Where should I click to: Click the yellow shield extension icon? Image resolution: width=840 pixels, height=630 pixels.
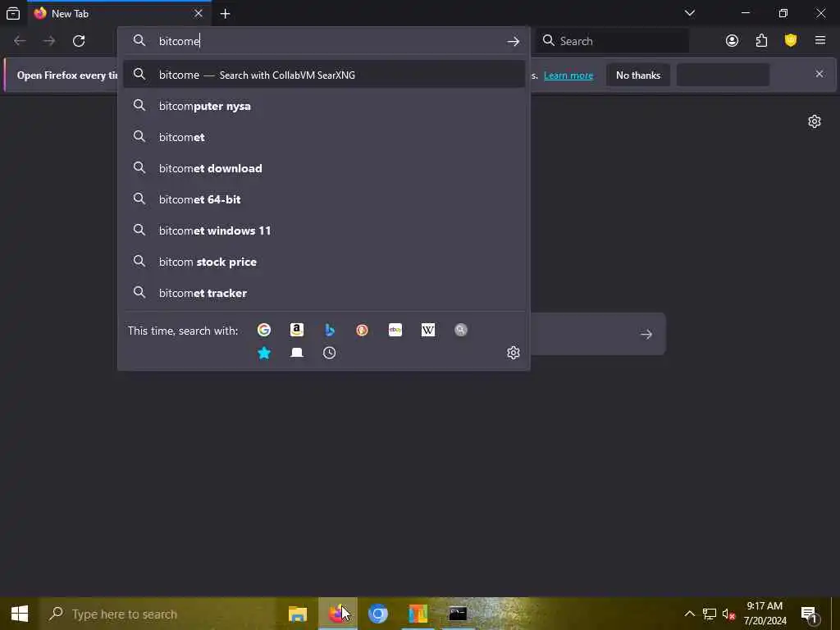[x=791, y=41]
